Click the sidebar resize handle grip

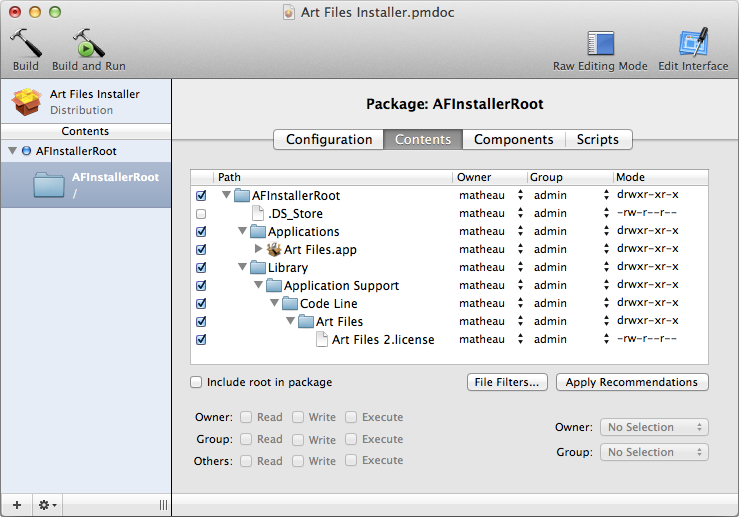163,505
